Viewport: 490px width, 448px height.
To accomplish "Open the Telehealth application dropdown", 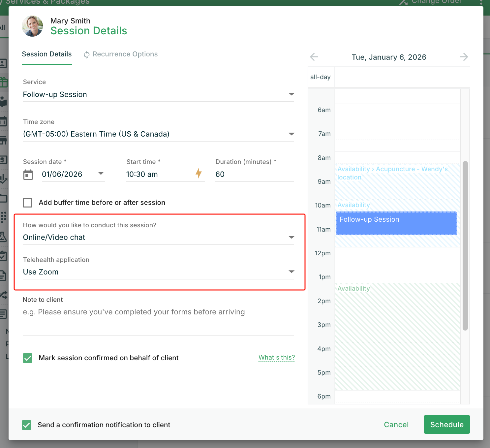I will (x=159, y=272).
